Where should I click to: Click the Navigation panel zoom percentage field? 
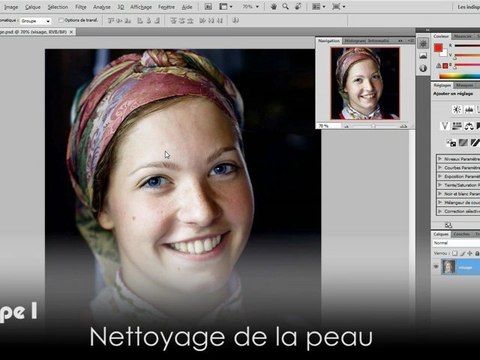[x=328, y=126]
